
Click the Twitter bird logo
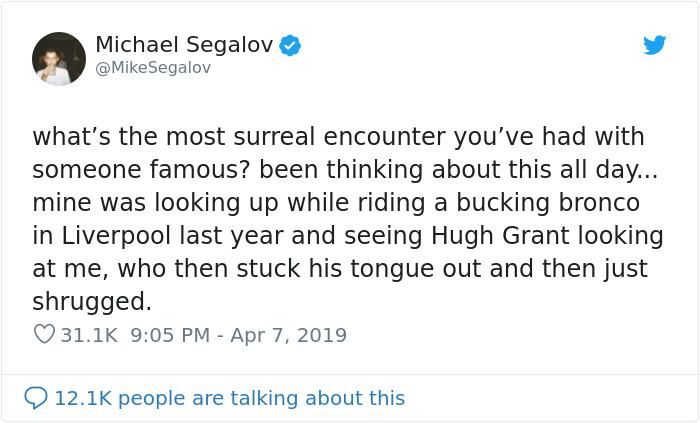654,45
